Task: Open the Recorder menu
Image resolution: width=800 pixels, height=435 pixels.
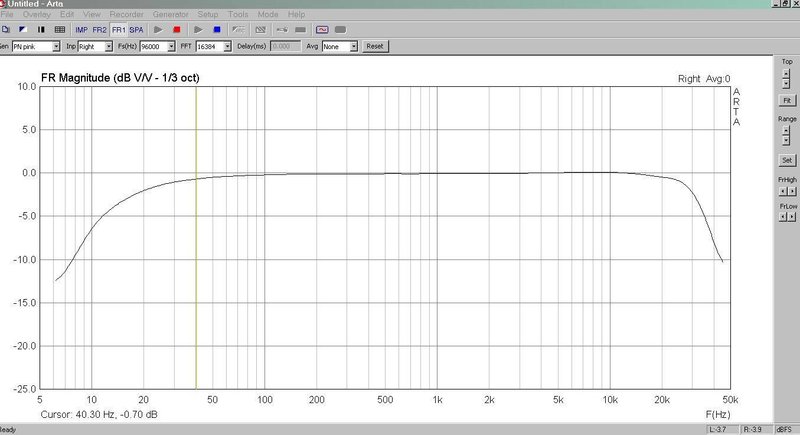Action: 127,14
